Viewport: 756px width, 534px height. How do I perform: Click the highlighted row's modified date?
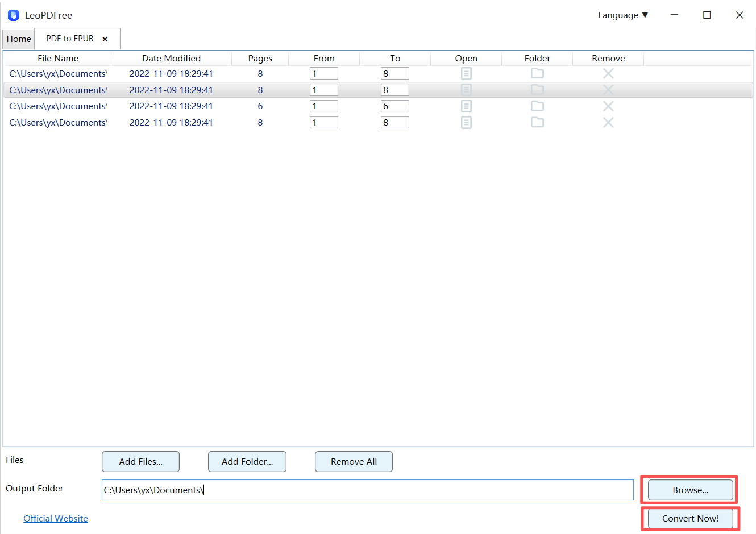tap(171, 90)
